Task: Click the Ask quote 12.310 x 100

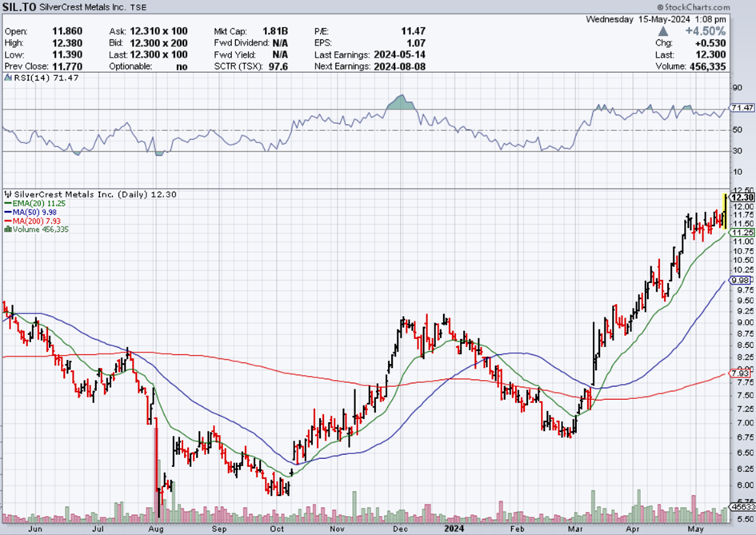Action: click(x=158, y=31)
